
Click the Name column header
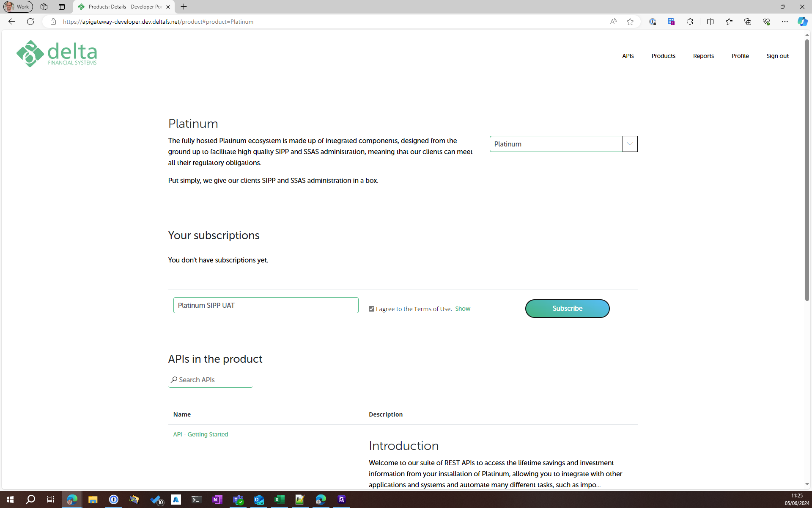(182, 414)
